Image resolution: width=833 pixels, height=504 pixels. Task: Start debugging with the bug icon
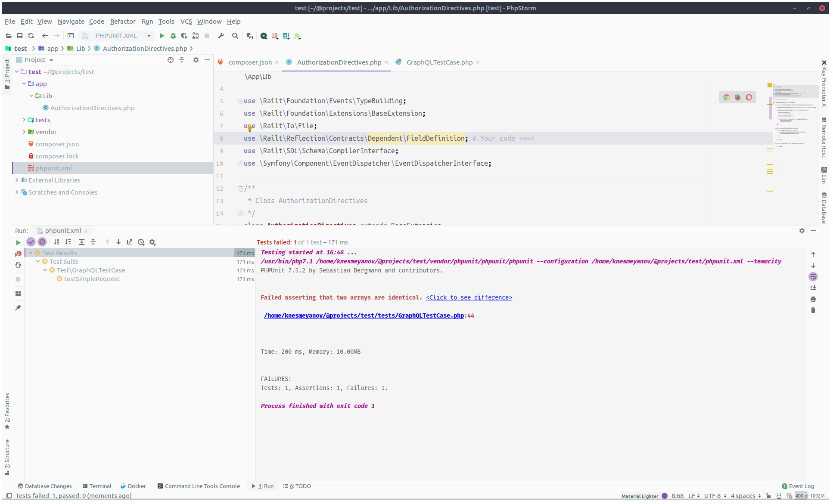(x=173, y=36)
